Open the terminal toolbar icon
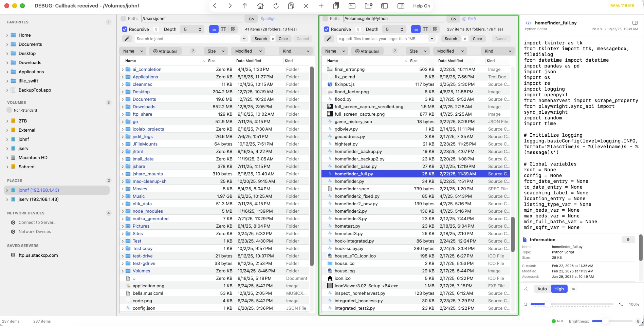Screen dimensions: 644x326 pos(352,6)
